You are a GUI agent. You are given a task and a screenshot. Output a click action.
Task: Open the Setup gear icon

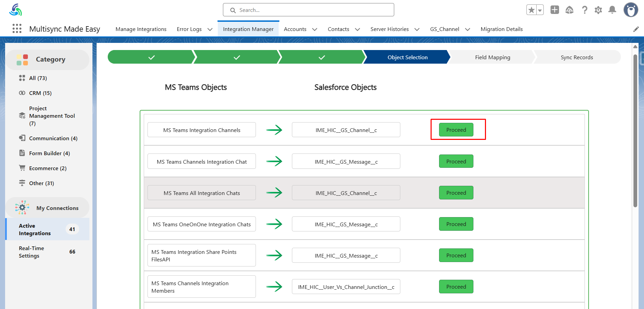tap(598, 10)
